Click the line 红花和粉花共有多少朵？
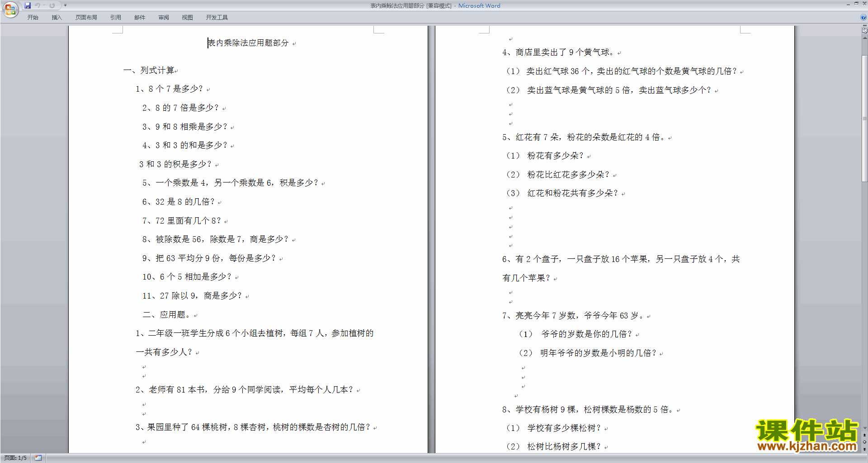868x463 pixels. coord(562,193)
